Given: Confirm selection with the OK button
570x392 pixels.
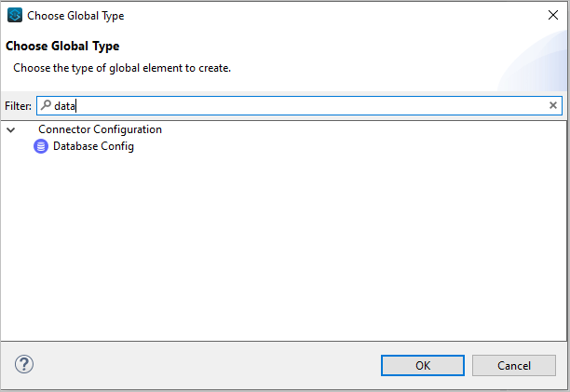Looking at the screenshot, I should 423,366.
